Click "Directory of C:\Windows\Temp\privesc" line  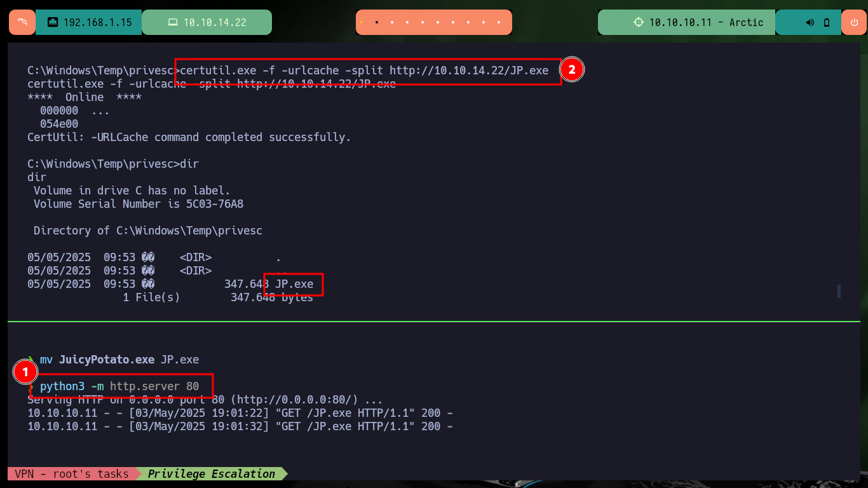click(148, 231)
